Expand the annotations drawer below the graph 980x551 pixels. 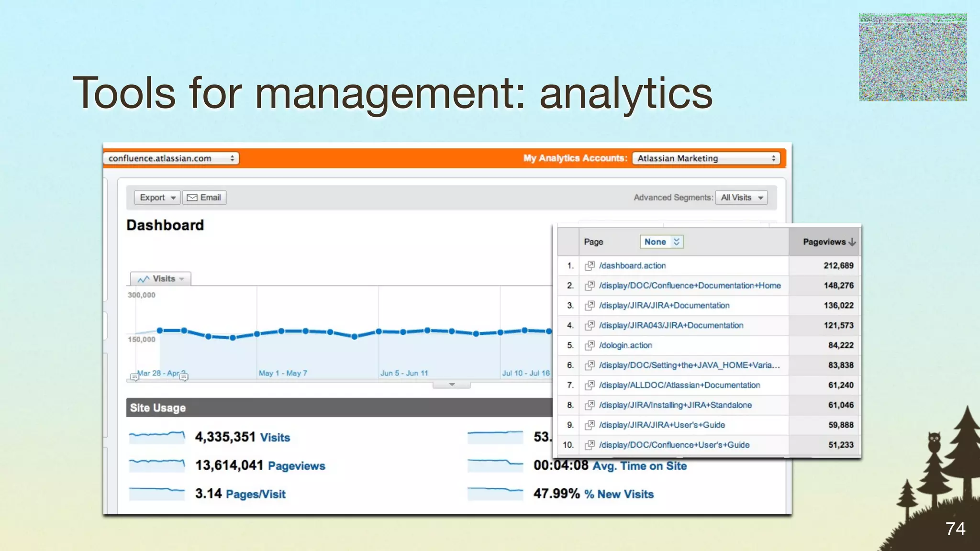[x=452, y=385]
